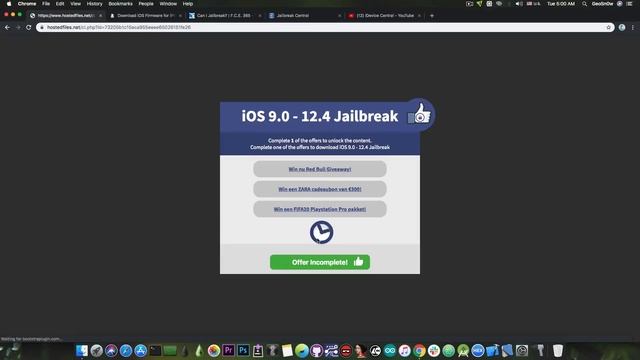Open Spotlight search in the menu bar
Image resolution: width=640 pixels, height=360 pixels.
584,4
